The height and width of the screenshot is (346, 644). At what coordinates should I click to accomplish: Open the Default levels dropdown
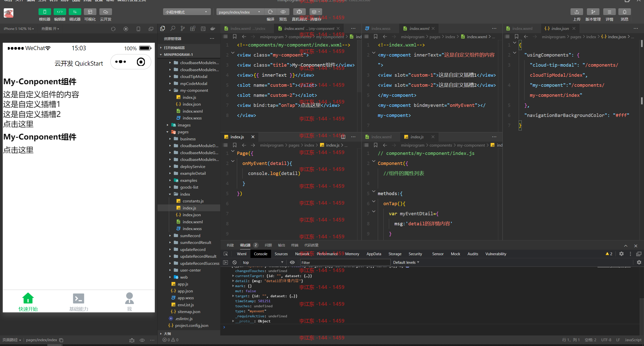click(x=406, y=262)
